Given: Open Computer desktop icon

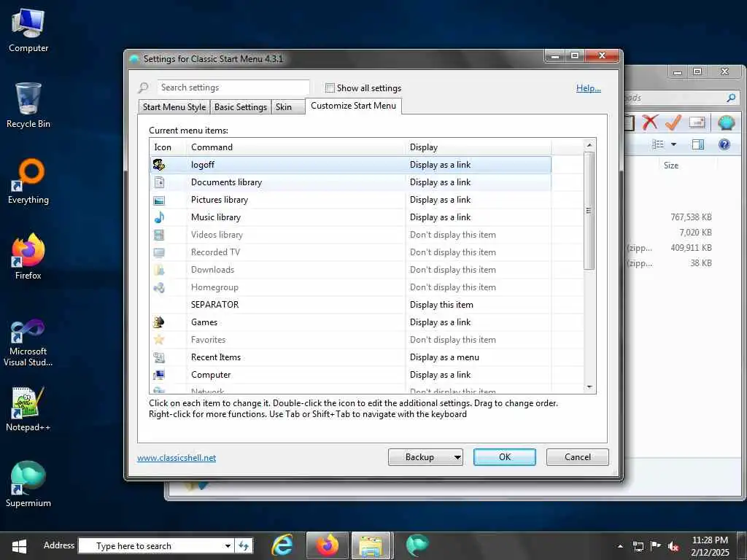Looking at the screenshot, I should click(28, 30).
